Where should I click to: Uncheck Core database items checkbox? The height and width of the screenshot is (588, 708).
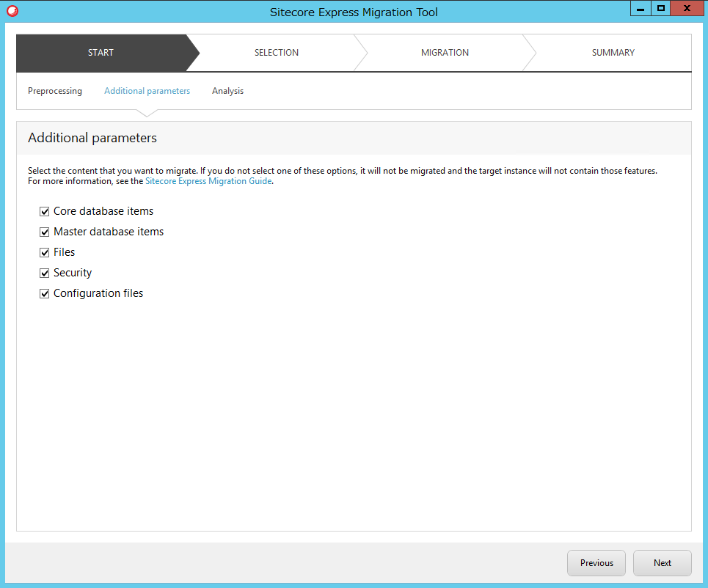44,211
